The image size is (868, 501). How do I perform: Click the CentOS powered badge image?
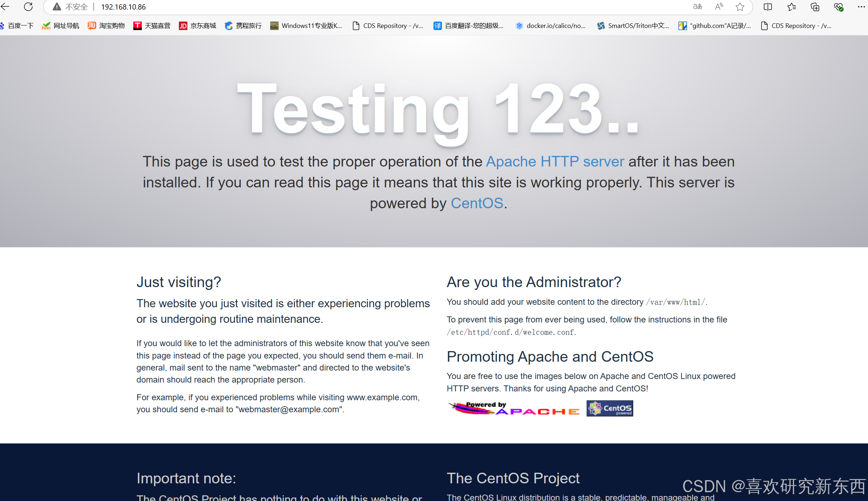610,408
